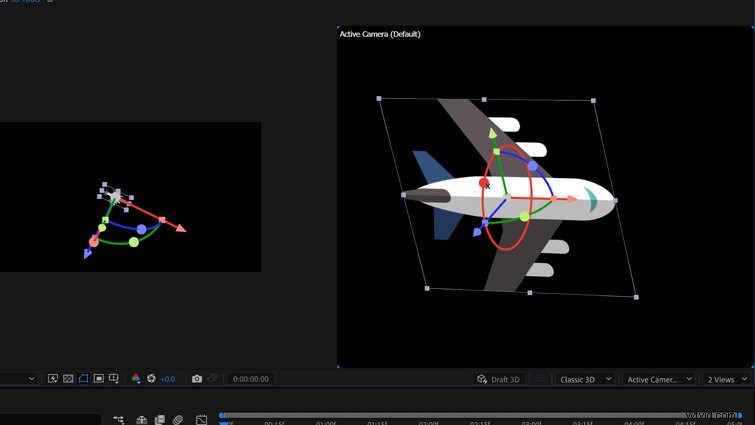This screenshot has height=425, width=755.
Task: Click the gizmo center anchor on the airplane
Action: (x=508, y=197)
